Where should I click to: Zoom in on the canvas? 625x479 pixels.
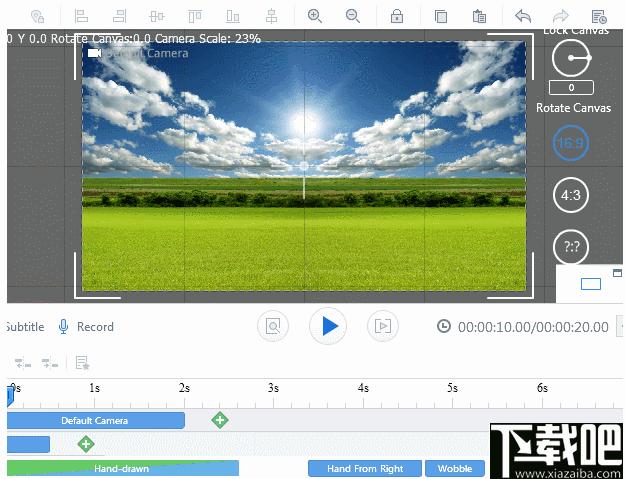[314, 16]
